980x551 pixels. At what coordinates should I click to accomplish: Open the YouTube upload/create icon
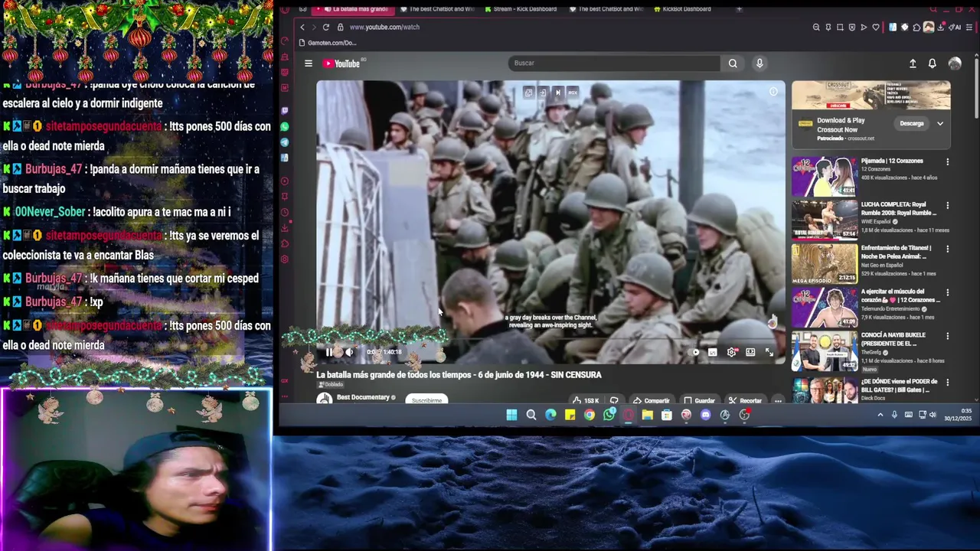tap(913, 64)
